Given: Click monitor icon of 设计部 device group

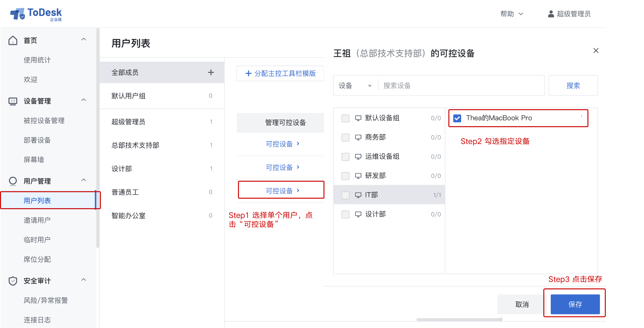Looking at the screenshot, I should [x=358, y=214].
